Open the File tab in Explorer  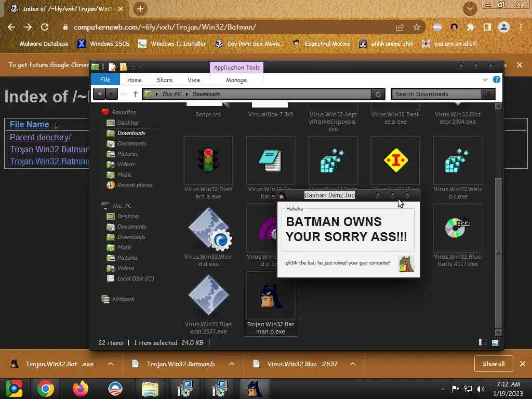click(105, 79)
